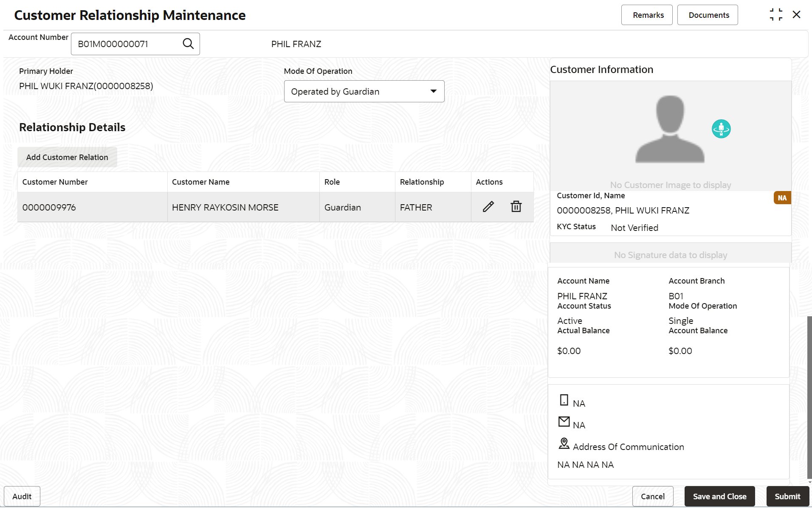This screenshot has width=812, height=509.
Task: Click the email envelope icon
Action: pos(564,422)
